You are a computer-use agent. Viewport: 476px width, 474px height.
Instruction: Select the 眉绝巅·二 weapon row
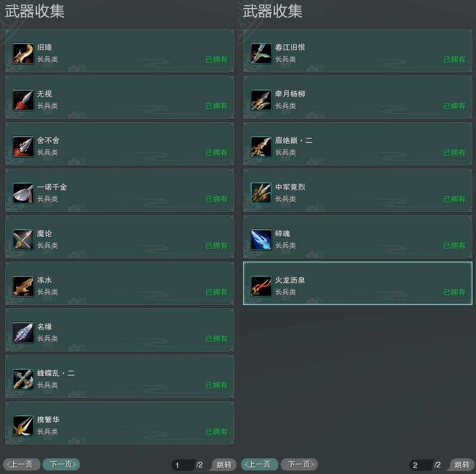[x=358, y=144]
